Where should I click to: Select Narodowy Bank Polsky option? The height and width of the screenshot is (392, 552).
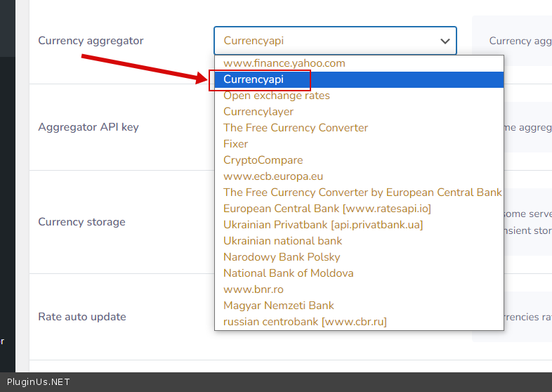[x=282, y=257]
